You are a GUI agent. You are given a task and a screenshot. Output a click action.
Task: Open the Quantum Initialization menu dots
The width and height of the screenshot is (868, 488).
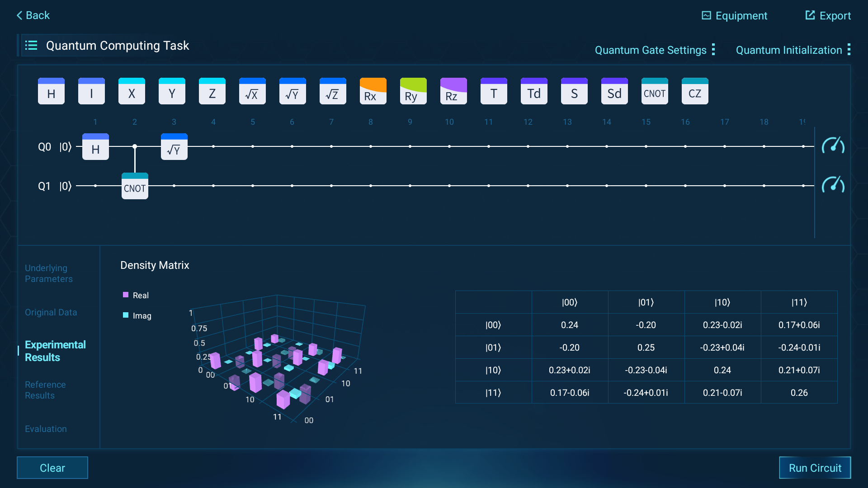(x=849, y=50)
